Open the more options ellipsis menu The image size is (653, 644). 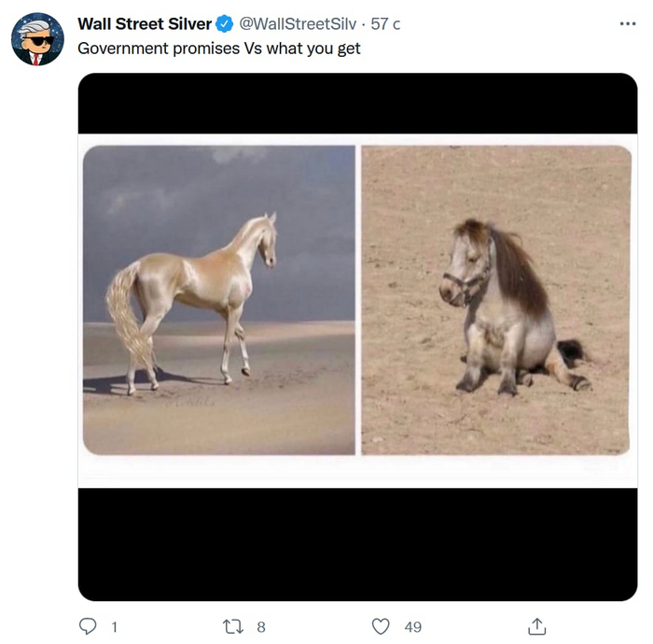pyautogui.click(x=628, y=23)
